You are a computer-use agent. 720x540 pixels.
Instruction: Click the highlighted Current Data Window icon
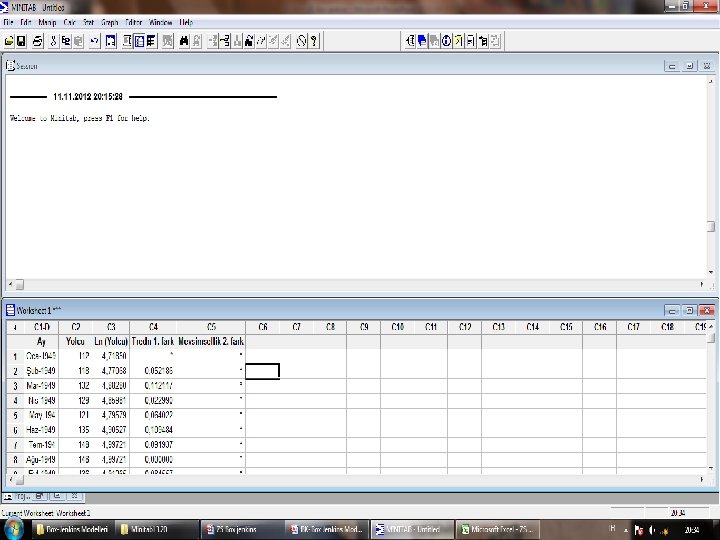click(x=139, y=41)
